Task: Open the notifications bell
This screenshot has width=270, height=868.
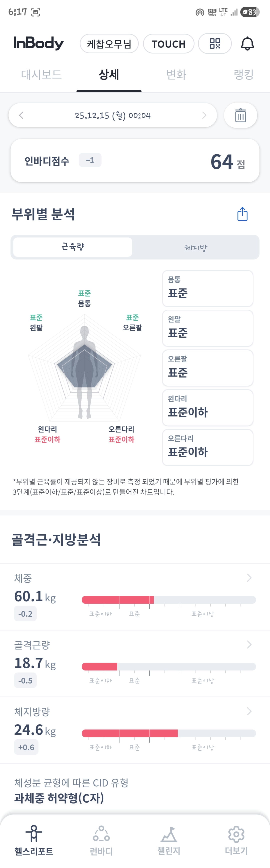Action: pyautogui.click(x=247, y=43)
